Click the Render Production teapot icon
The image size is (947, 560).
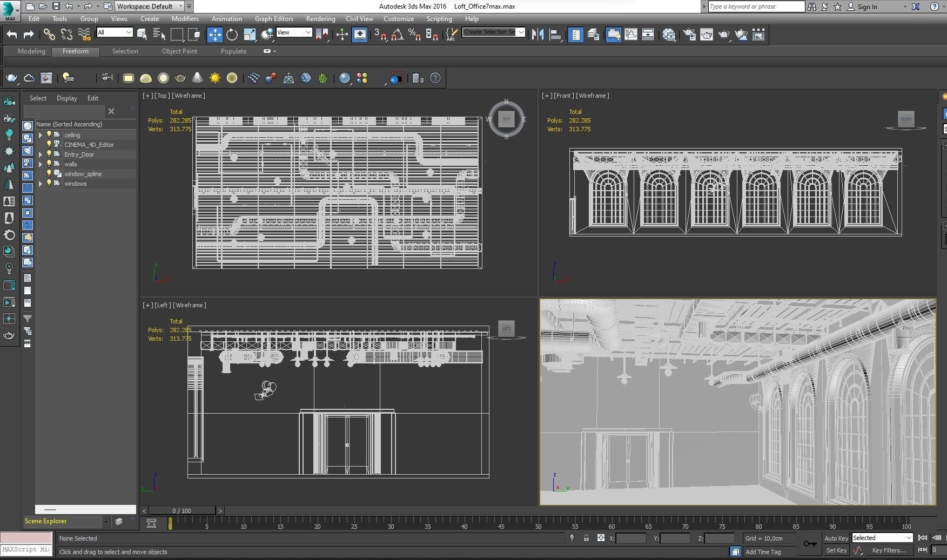tap(724, 35)
